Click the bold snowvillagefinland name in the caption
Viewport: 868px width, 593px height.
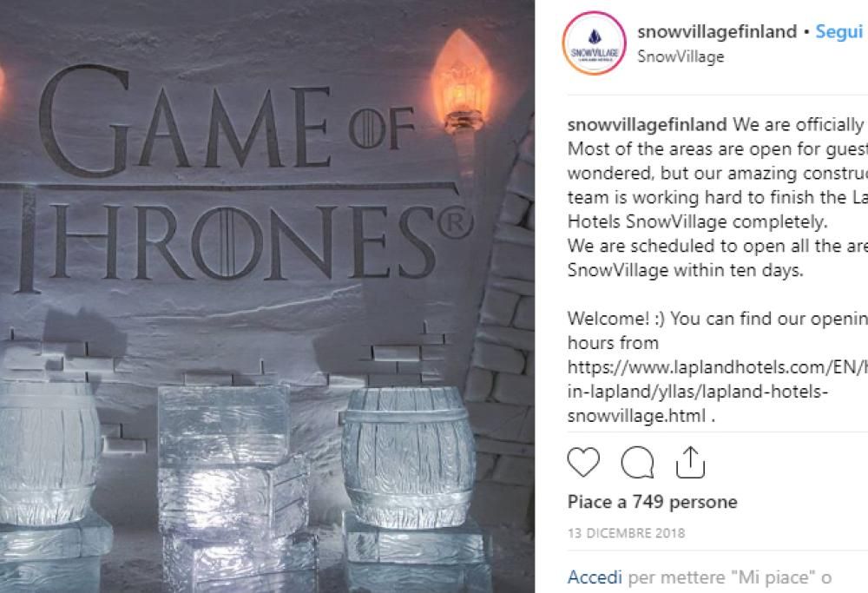coord(647,125)
